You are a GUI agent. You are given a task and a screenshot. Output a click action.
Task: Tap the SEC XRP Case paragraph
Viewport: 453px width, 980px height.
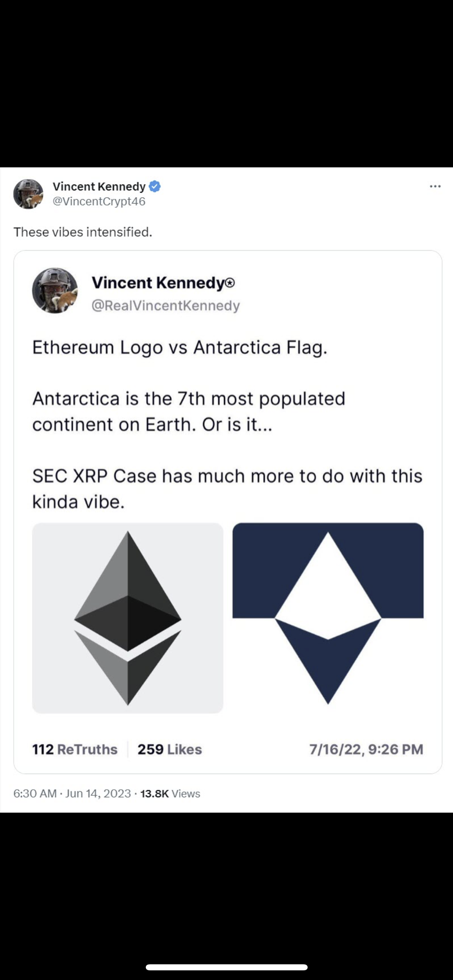pos(227,489)
